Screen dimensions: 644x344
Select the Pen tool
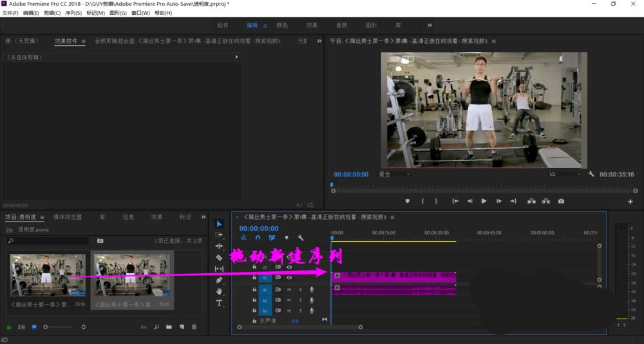point(219,280)
